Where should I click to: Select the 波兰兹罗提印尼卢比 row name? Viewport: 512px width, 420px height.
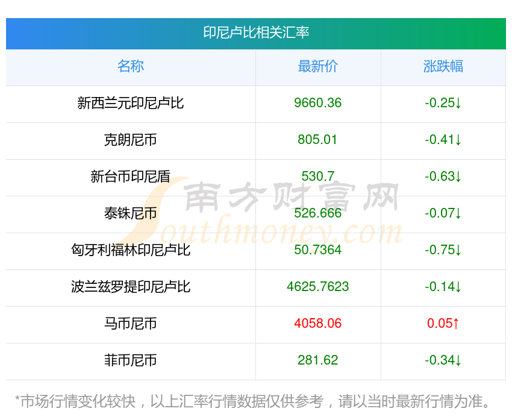[131, 287]
